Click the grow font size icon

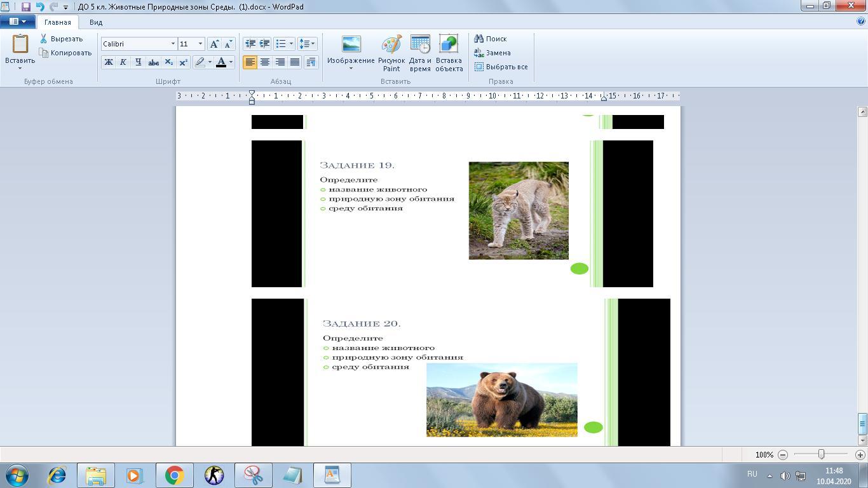click(214, 44)
